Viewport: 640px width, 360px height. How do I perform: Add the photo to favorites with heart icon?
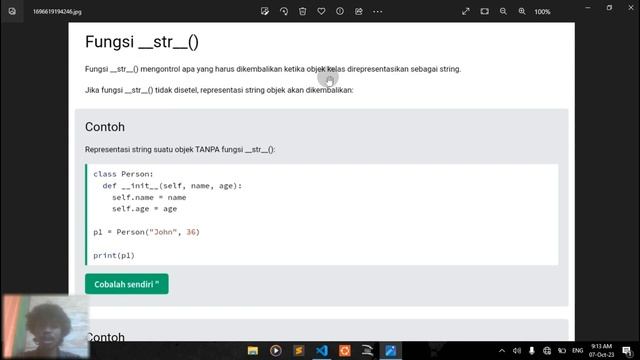[x=321, y=11]
